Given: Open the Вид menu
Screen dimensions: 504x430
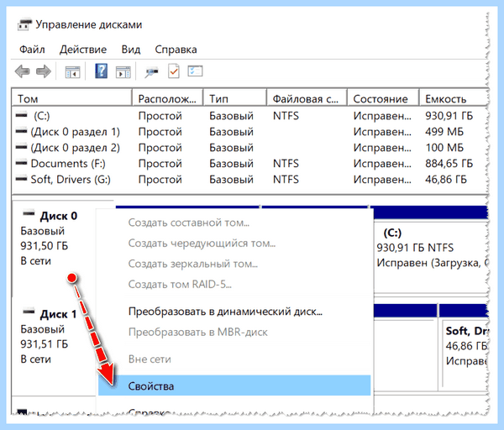Looking at the screenshot, I should click(x=131, y=50).
